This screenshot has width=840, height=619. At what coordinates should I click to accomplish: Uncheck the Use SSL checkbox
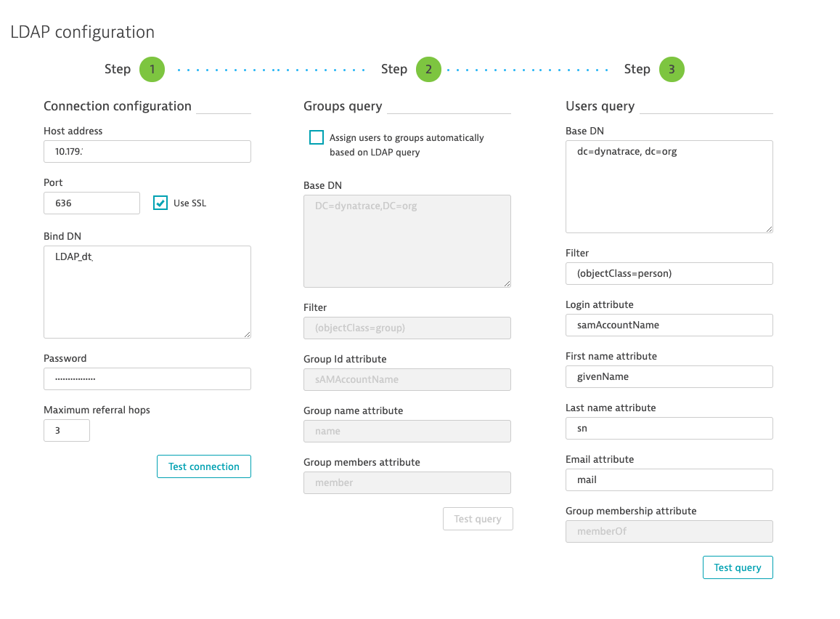[x=160, y=203]
